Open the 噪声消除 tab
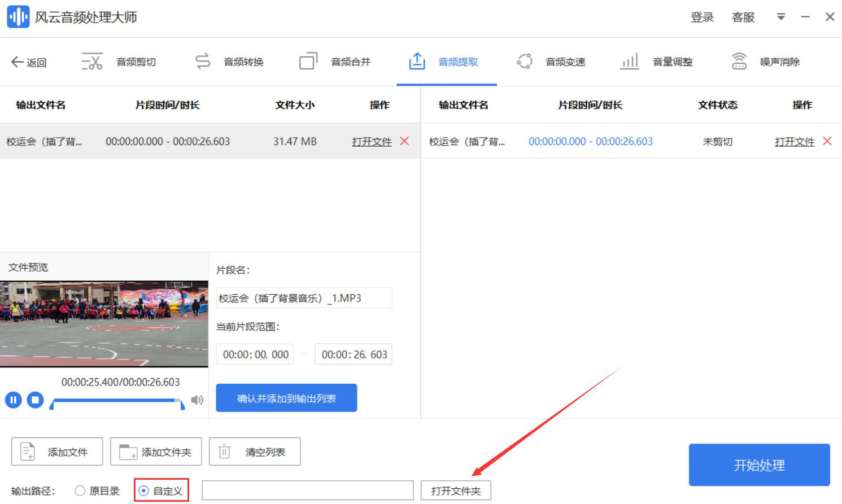Screen dimensions: 842x504 (780, 62)
